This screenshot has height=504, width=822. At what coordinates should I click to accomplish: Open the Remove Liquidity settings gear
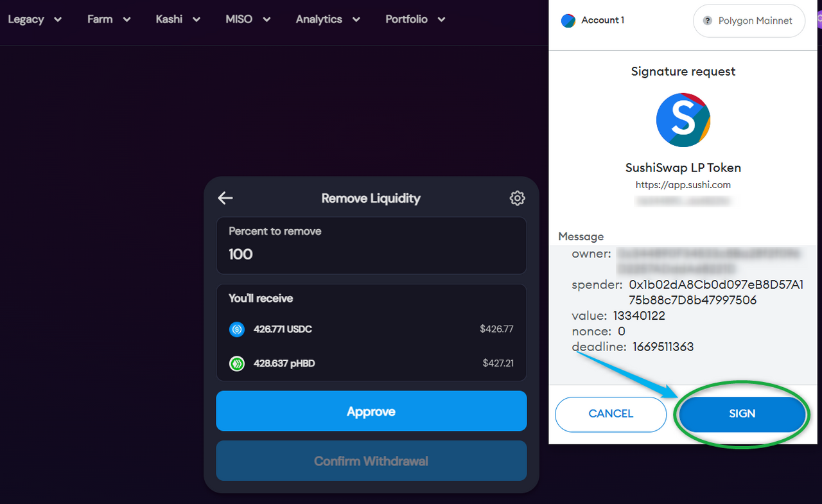tap(517, 198)
